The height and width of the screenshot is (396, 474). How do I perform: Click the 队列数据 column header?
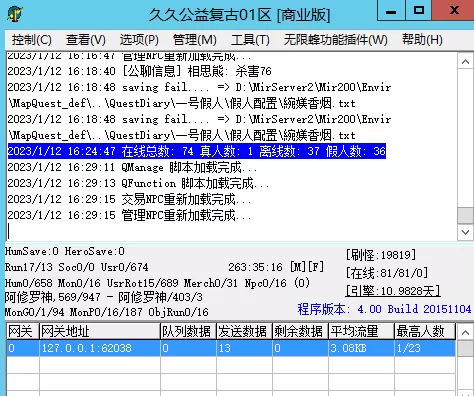[x=188, y=331]
